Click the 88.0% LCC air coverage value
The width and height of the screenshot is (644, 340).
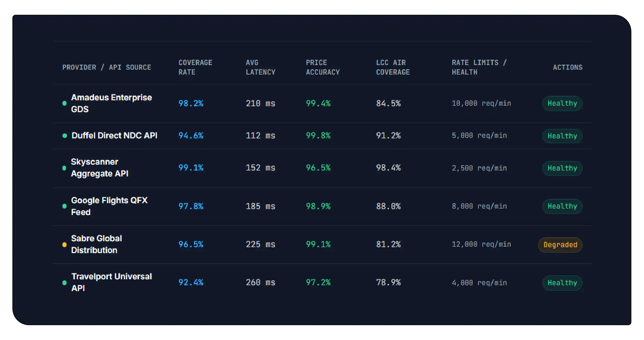coord(388,206)
